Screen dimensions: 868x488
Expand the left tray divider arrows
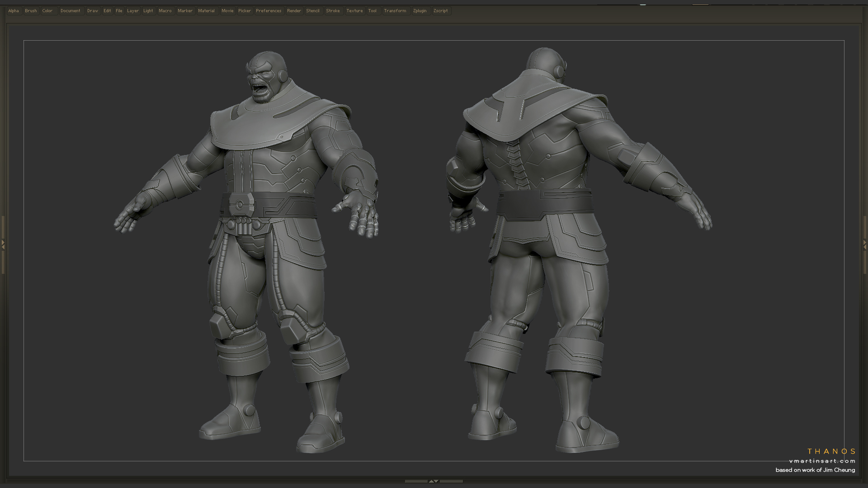(3, 244)
